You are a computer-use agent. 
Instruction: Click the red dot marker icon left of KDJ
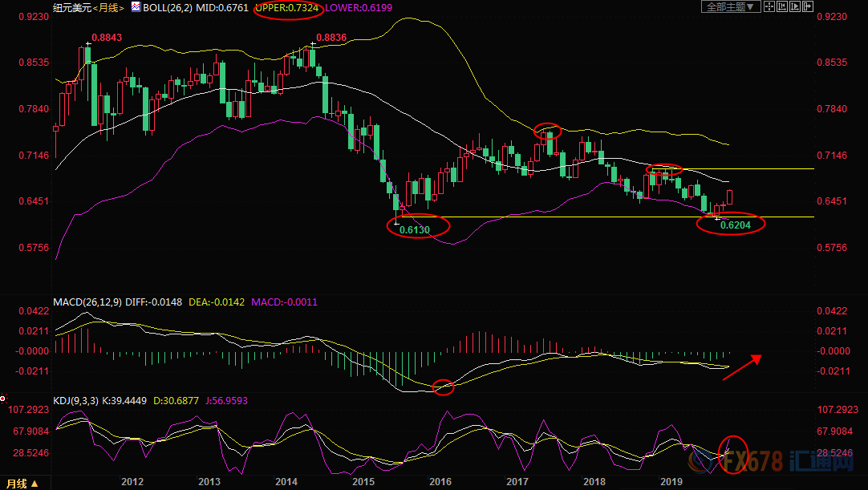pos(3,399)
